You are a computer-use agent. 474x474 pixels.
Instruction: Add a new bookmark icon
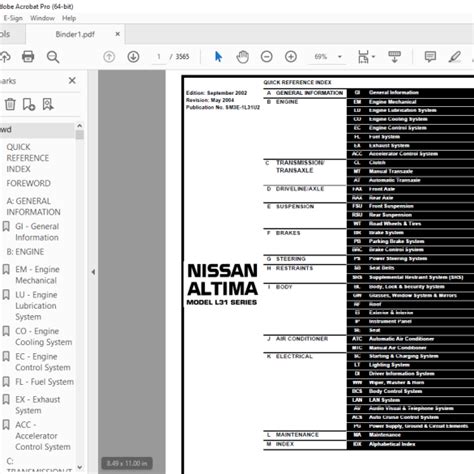tap(29, 104)
